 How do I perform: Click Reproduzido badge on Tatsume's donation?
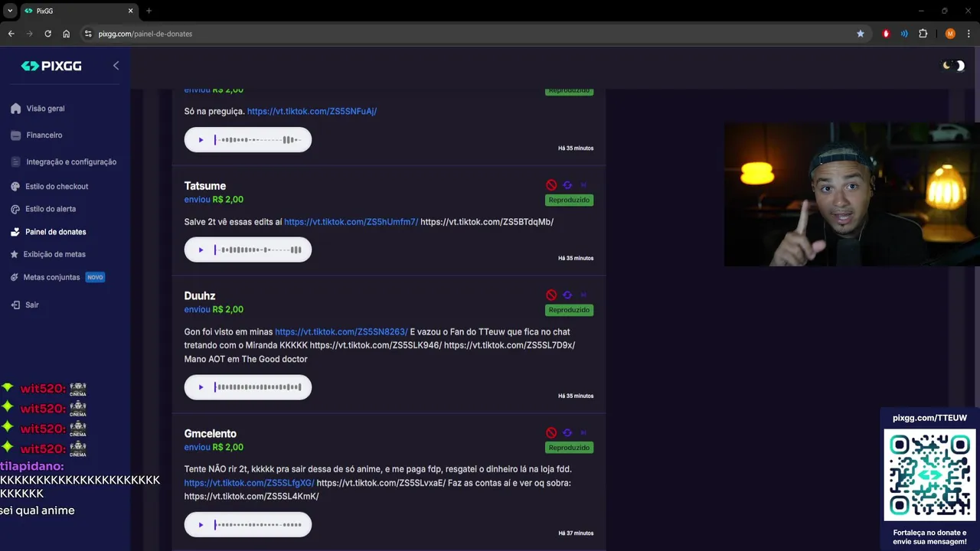point(570,200)
